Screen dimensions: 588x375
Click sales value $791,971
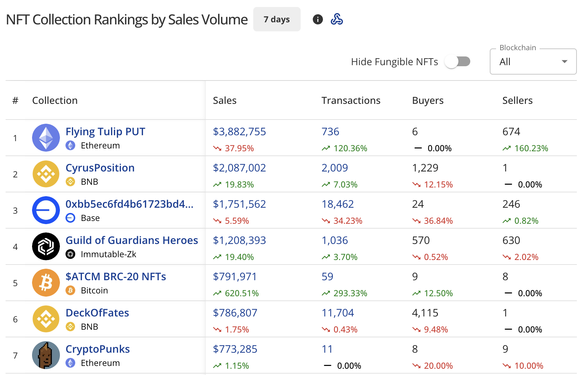tap(235, 277)
